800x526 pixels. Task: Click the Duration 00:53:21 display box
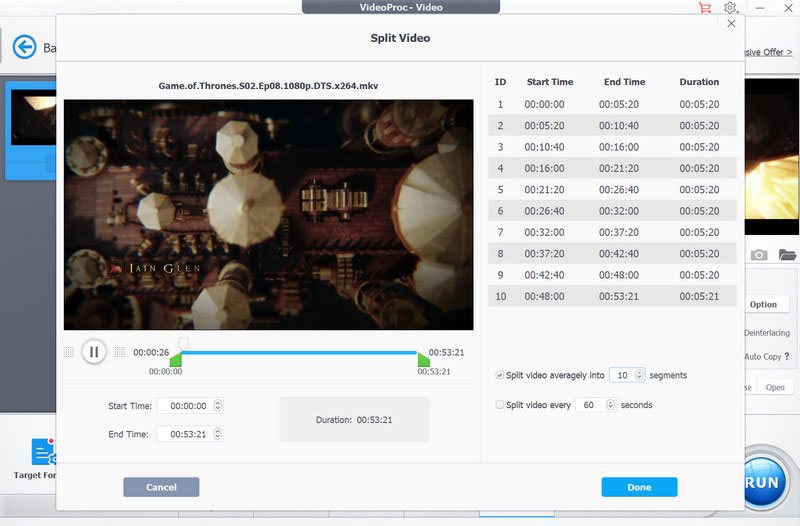(354, 420)
